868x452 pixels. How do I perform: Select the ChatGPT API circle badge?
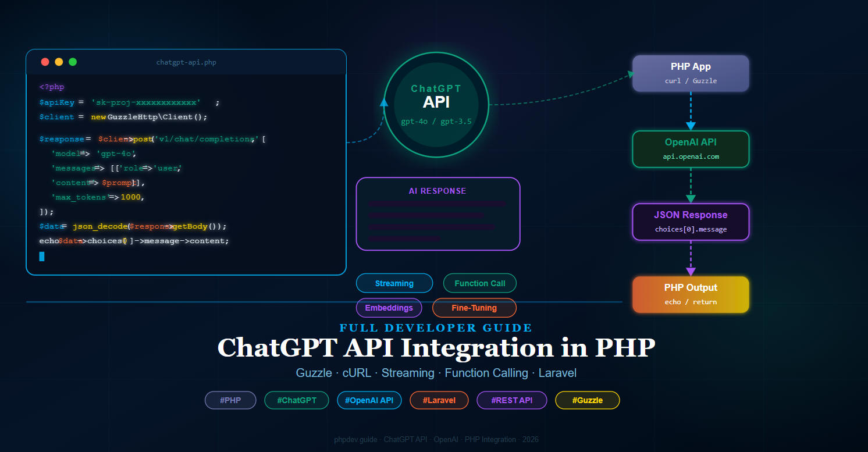[x=436, y=104]
